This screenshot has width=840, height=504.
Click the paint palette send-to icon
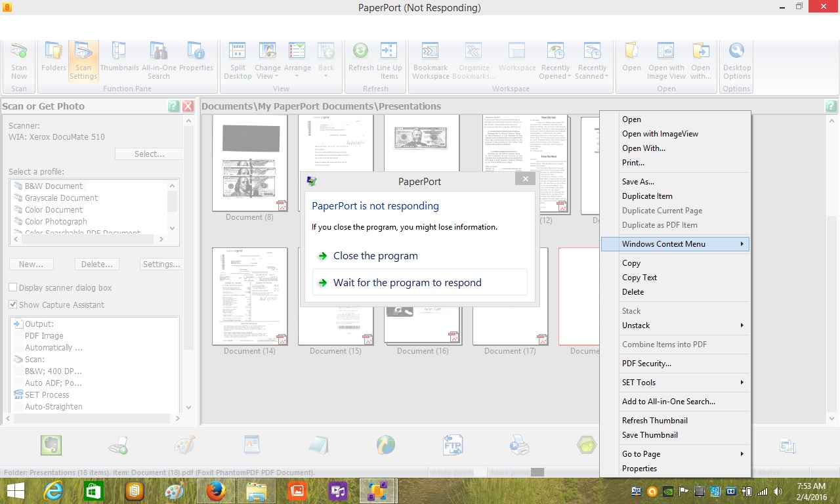184,445
